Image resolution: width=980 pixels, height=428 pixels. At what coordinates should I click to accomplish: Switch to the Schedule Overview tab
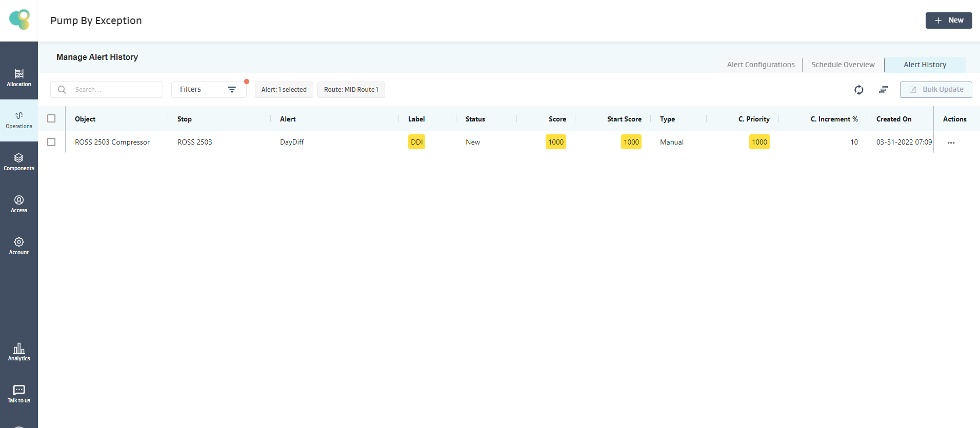point(843,65)
